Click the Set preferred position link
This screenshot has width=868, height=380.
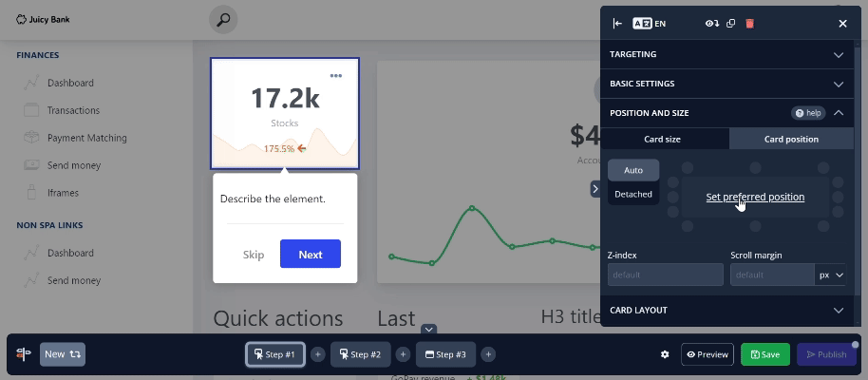click(755, 197)
